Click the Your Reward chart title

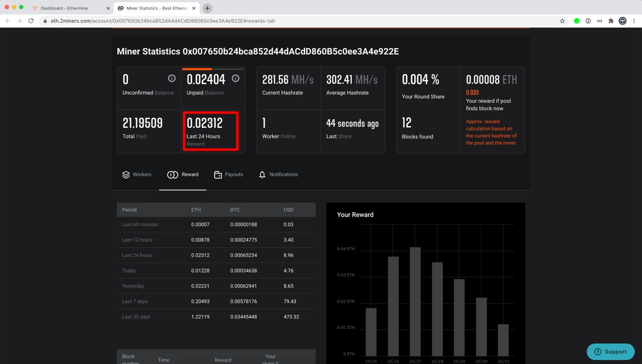pos(355,215)
